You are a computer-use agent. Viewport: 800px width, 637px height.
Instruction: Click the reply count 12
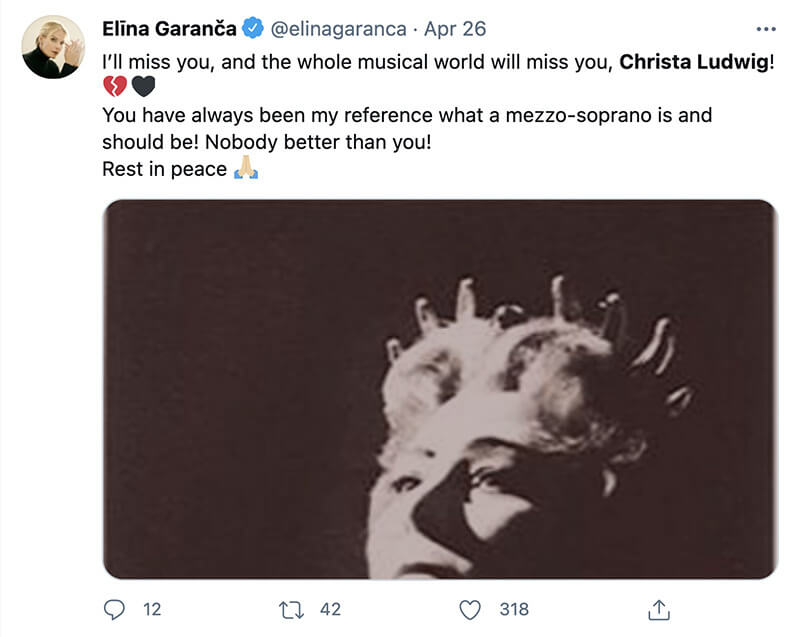[x=152, y=608]
